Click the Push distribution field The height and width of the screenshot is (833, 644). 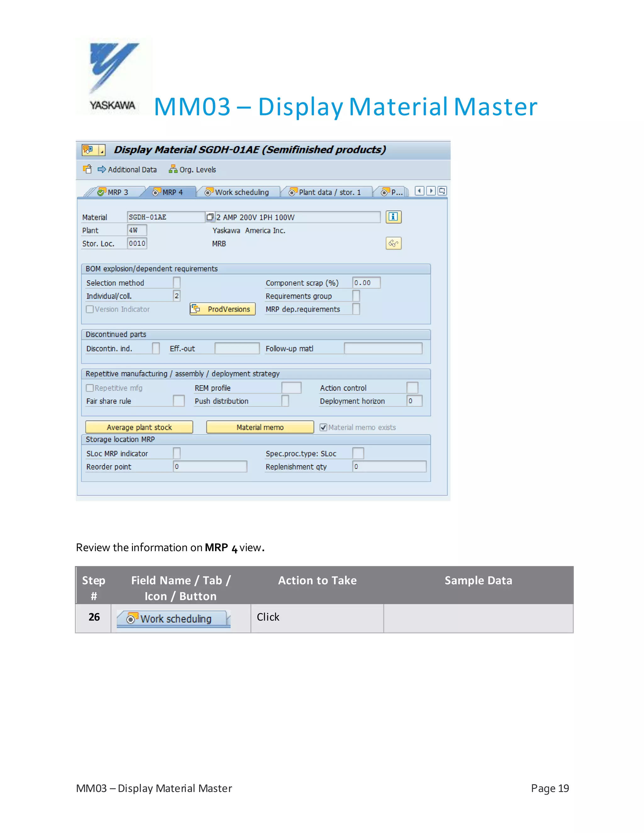tap(285, 401)
